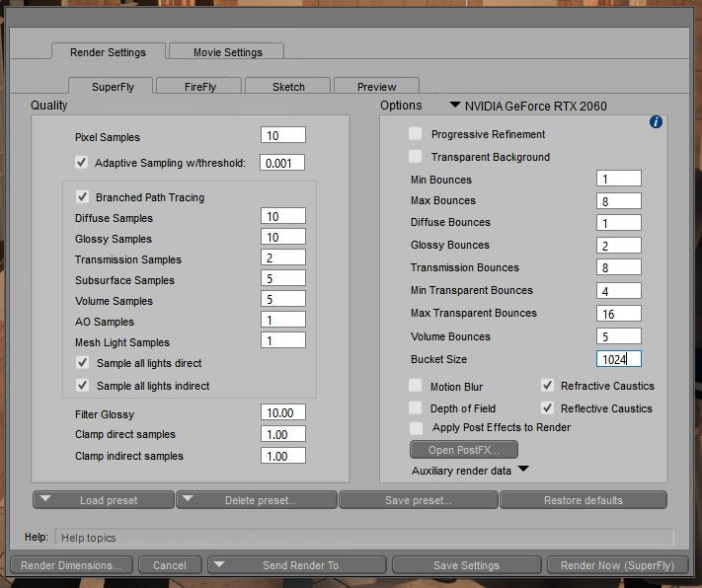Open the Movie Settings tab

click(227, 52)
